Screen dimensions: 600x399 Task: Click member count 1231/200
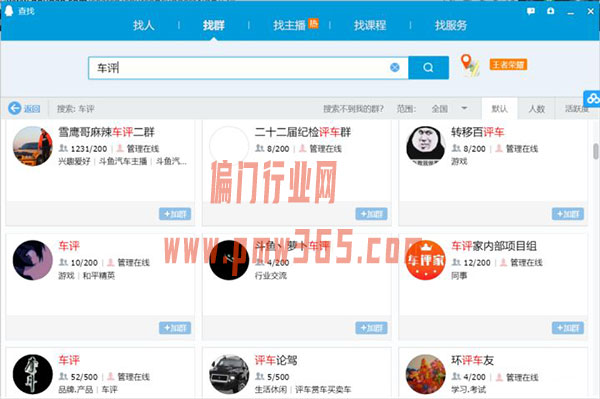(89, 148)
